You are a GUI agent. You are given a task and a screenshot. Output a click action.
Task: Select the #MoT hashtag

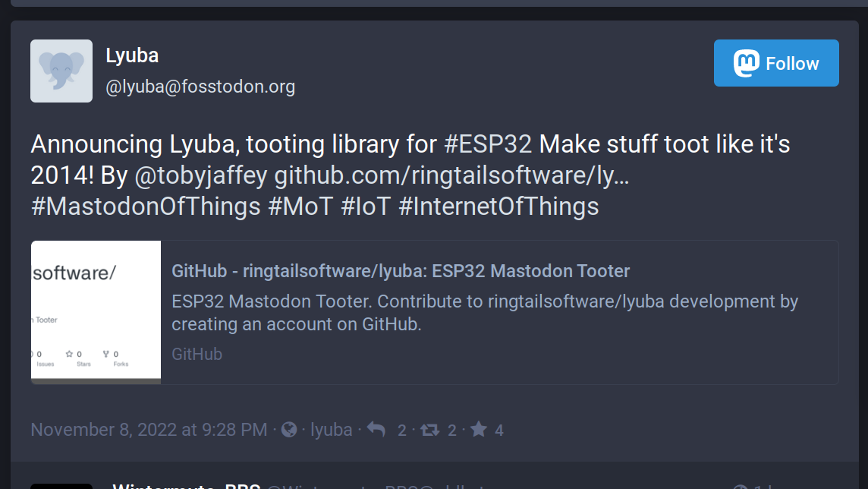300,207
